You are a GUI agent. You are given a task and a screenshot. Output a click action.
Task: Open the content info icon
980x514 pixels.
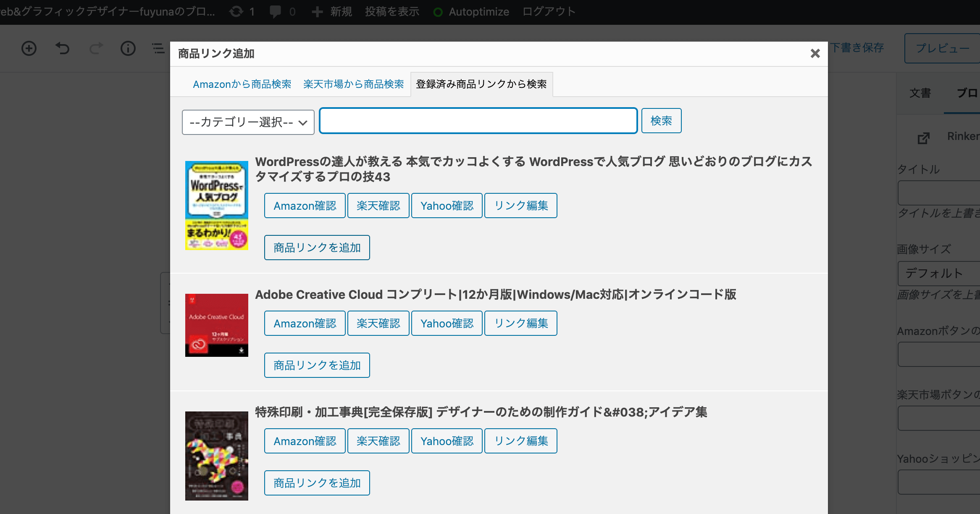tap(128, 48)
